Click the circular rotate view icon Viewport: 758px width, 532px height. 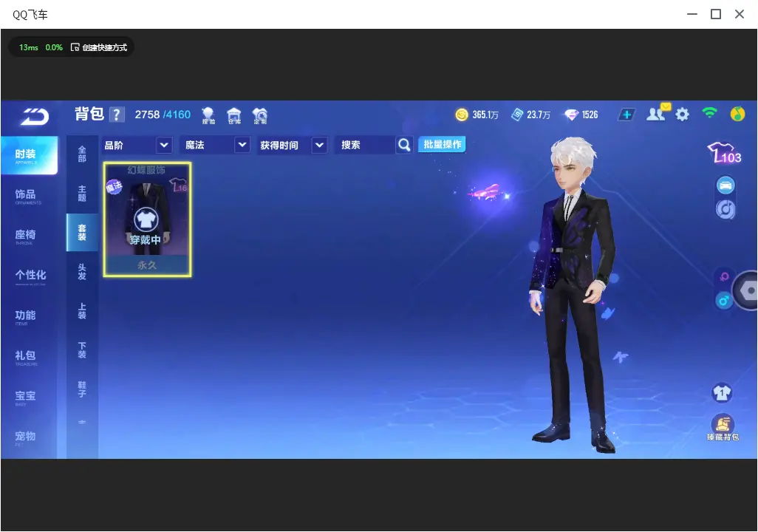pos(725,209)
